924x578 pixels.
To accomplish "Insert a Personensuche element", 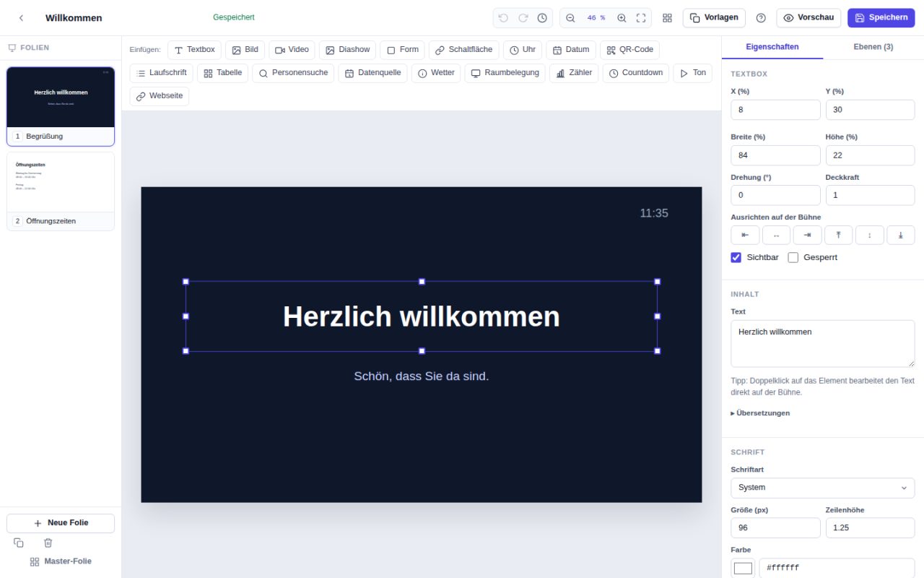I will coord(293,73).
